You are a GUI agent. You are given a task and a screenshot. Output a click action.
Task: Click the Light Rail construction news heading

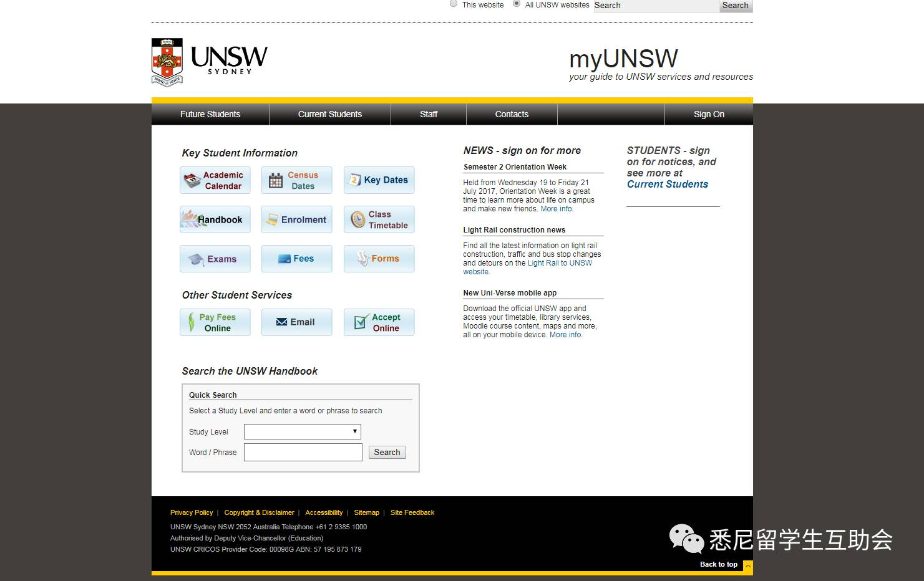coord(514,230)
